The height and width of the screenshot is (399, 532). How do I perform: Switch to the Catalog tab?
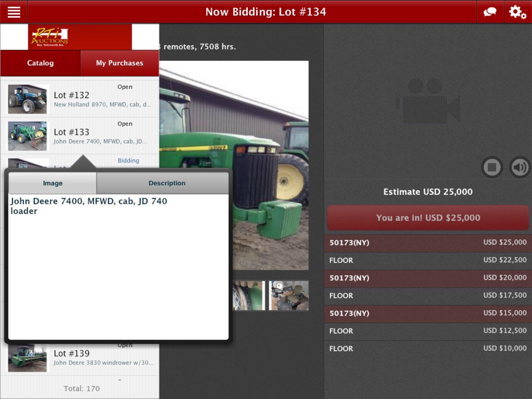(x=40, y=63)
